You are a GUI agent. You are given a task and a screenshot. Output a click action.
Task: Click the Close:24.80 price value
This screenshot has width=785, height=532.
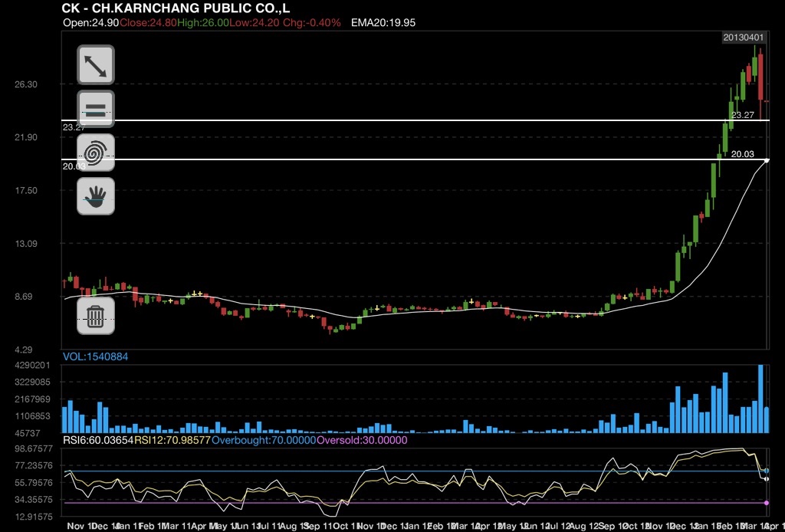coord(148,22)
